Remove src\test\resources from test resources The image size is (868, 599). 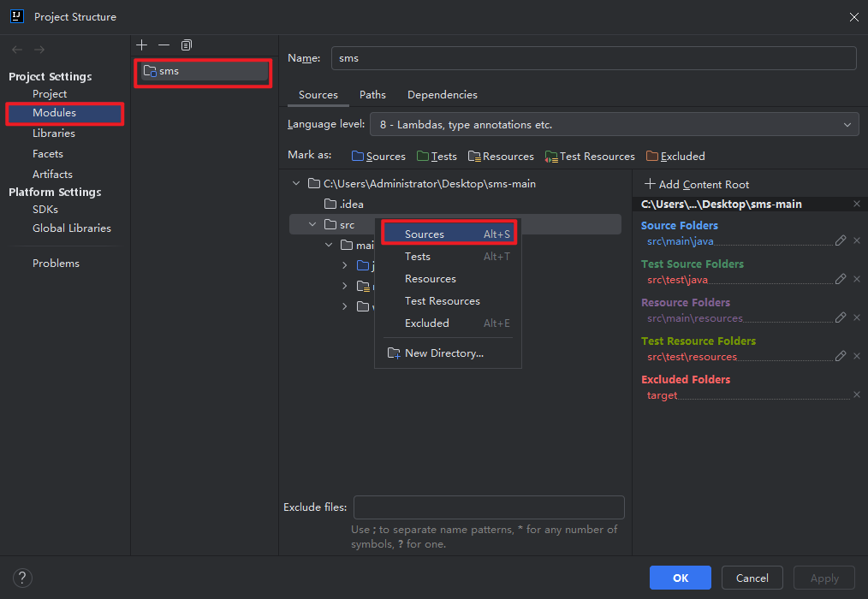coord(857,356)
